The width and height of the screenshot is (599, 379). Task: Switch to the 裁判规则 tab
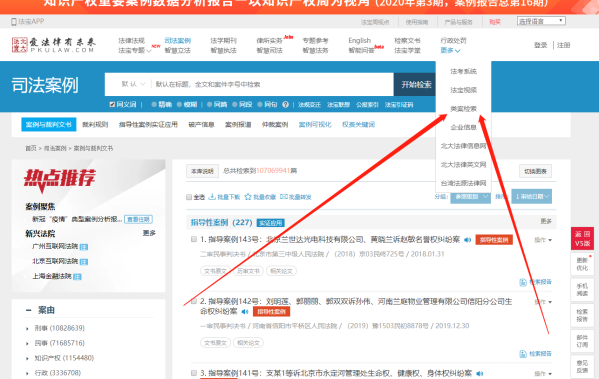pos(95,125)
